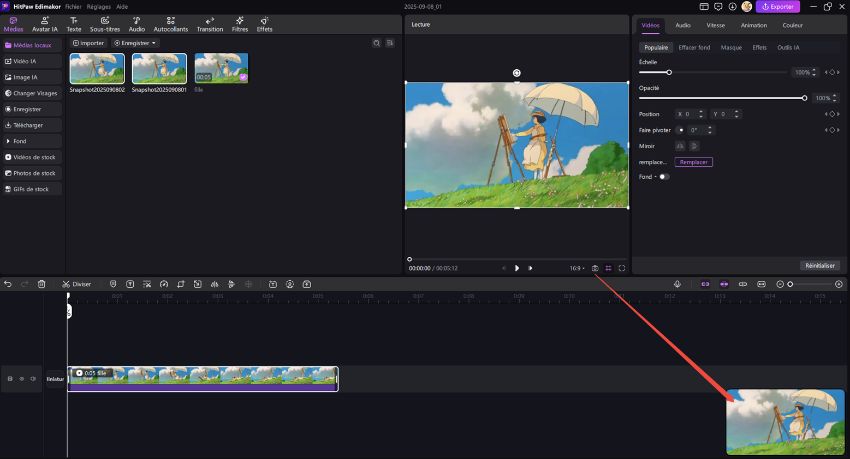Click the speed gauge icon in timeline toolbar

click(x=164, y=284)
